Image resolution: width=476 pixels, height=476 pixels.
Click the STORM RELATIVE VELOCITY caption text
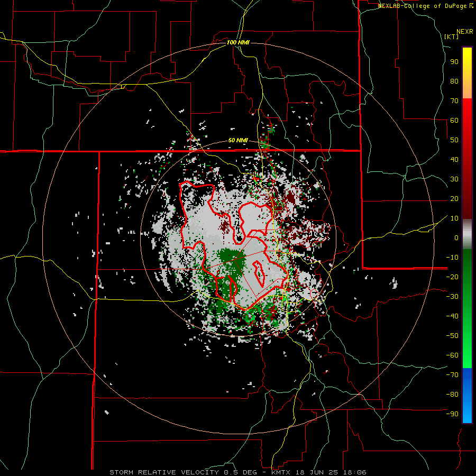[x=164, y=472]
